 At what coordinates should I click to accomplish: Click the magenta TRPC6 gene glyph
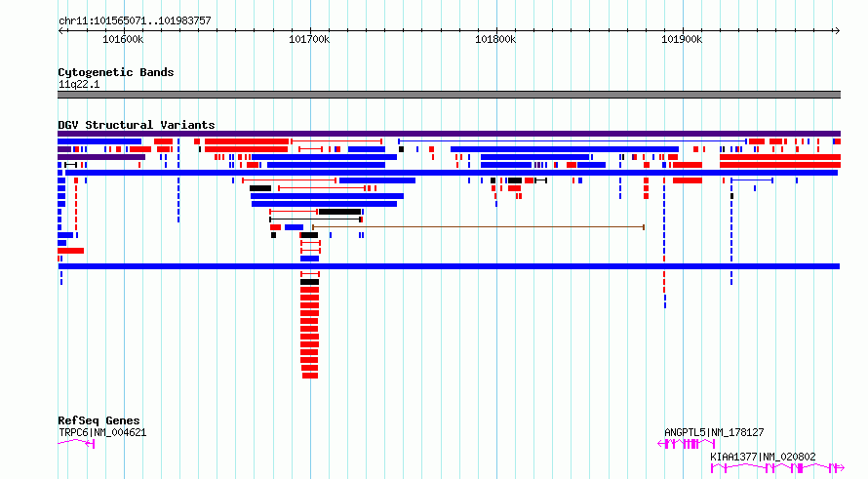pyautogui.click(x=76, y=443)
